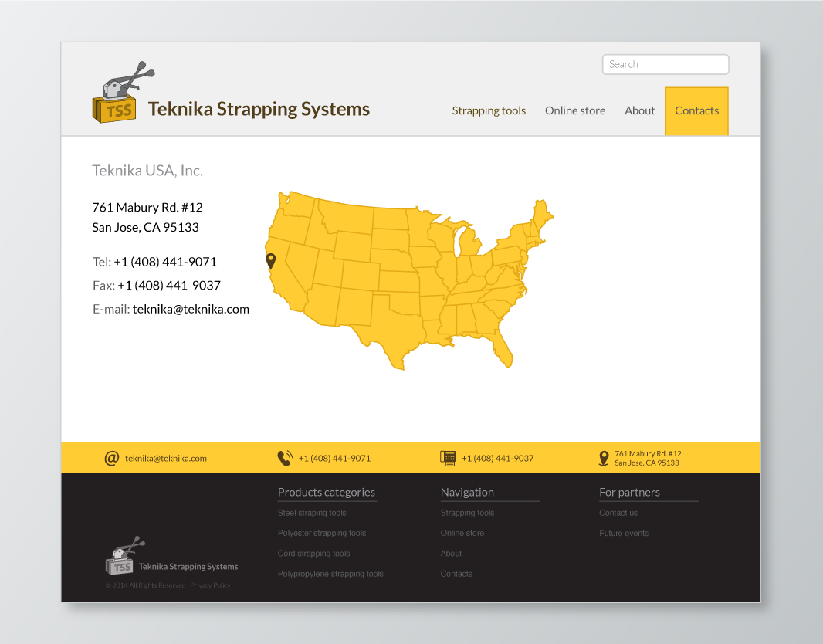Screen dimensions: 823x644
Task: Click the fax machine icon in yellow bar
Action: tap(448, 458)
